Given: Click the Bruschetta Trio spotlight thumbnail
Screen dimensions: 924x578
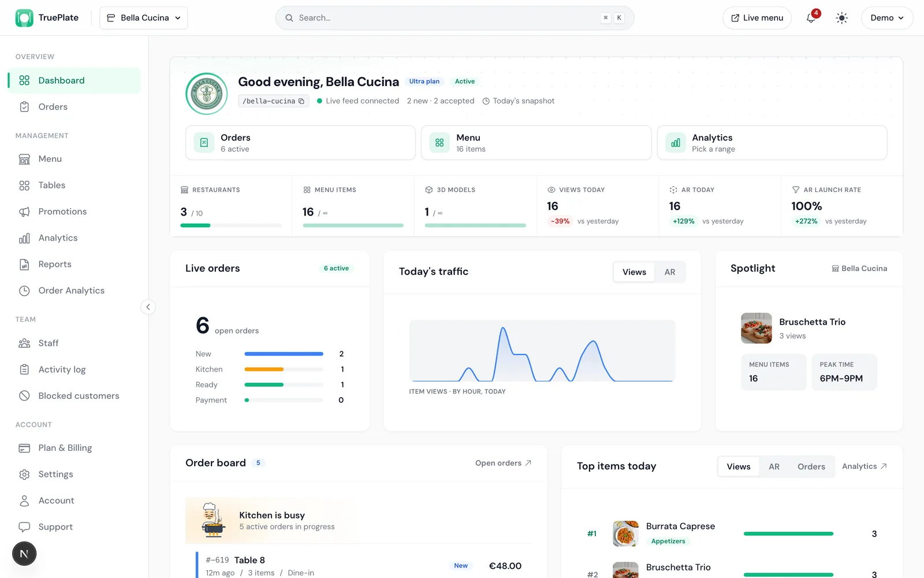Looking at the screenshot, I should [x=757, y=328].
